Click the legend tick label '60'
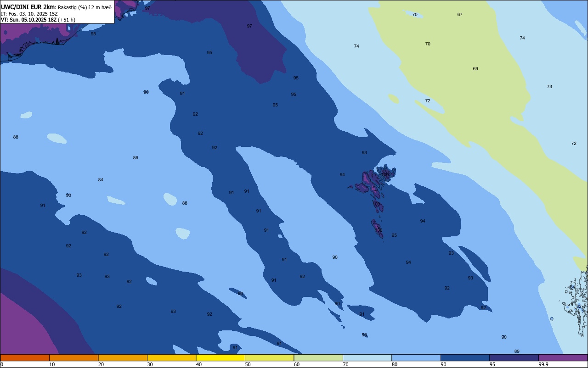This screenshot has width=588, height=368. [x=297, y=364]
